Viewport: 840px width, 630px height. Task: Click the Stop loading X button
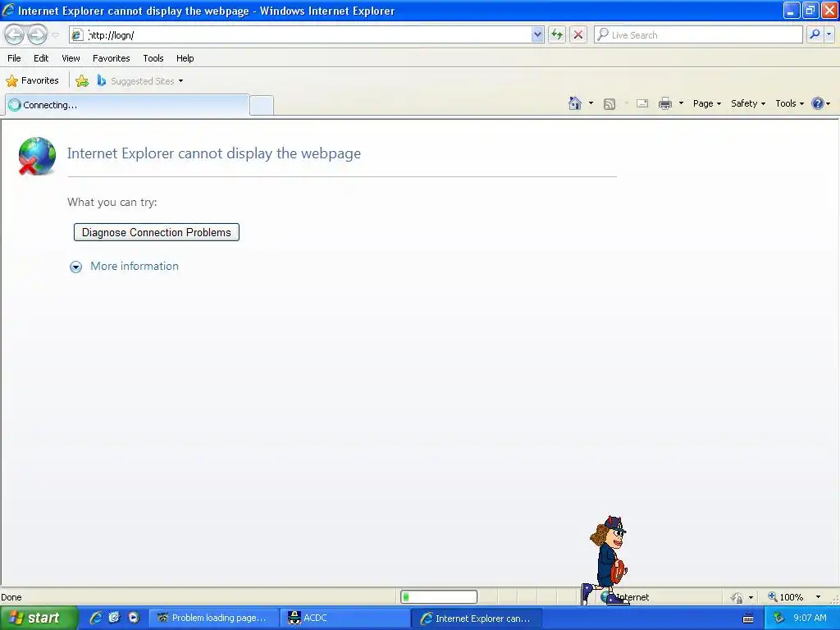pos(578,34)
